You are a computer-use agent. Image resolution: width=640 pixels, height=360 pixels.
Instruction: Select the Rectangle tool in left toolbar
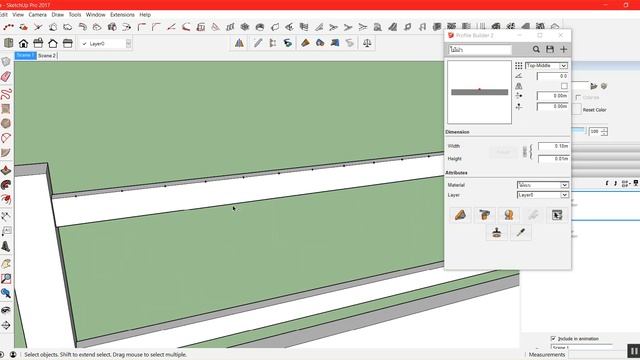click(6, 109)
